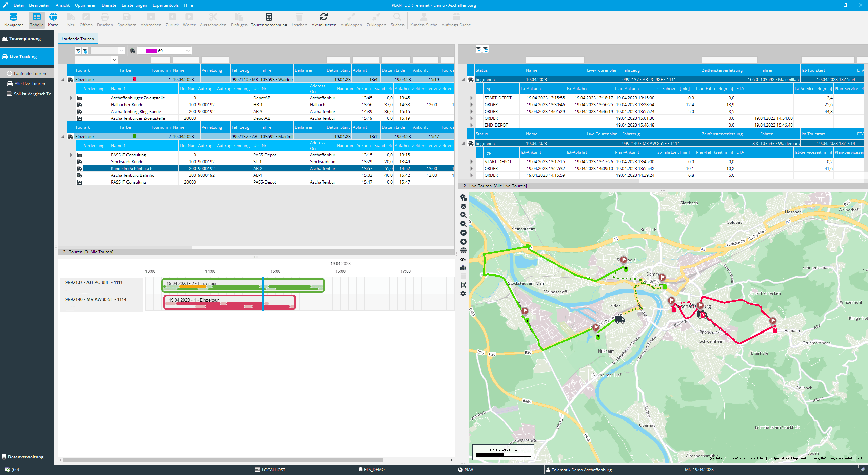The height and width of the screenshot is (475, 868).
Task: Open the Karte globe view
Action: click(x=53, y=20)
